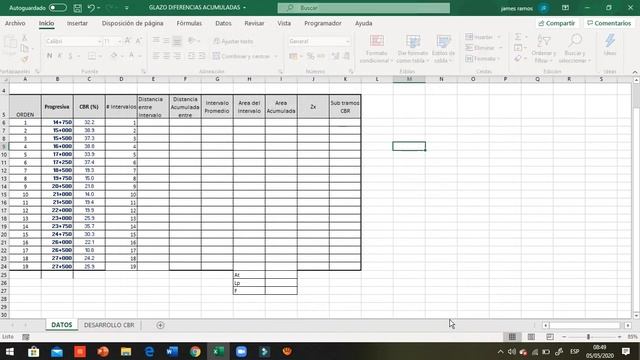
Task: Open PowerPoint from the taskbar
Action: coord(103,351)
